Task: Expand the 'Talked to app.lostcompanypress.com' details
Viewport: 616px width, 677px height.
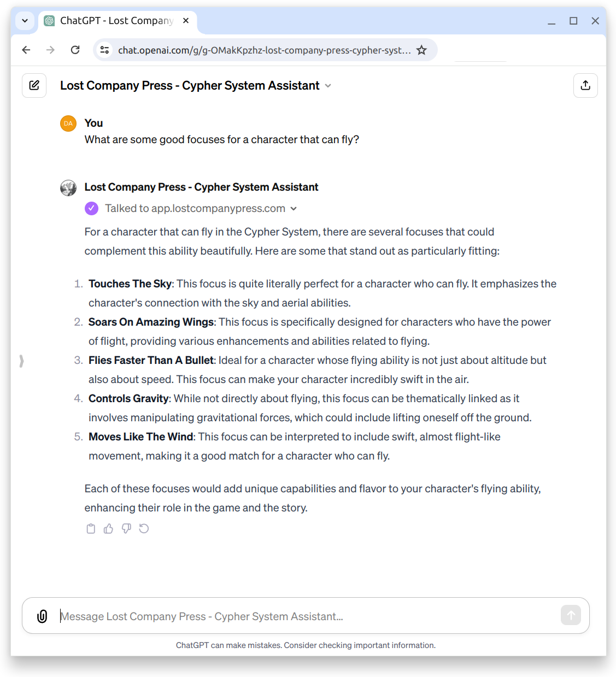Action: pos(294,209)
